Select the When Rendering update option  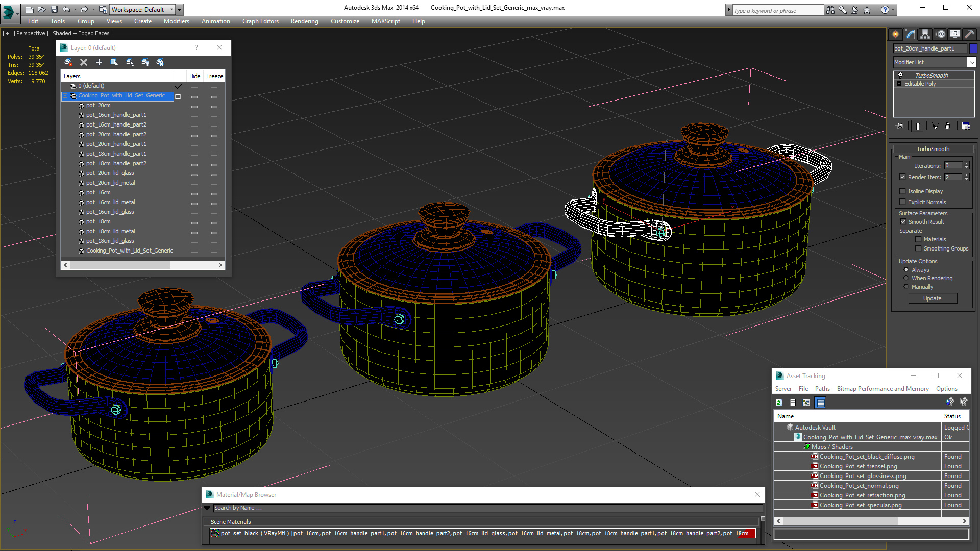(x=906, y=278)
